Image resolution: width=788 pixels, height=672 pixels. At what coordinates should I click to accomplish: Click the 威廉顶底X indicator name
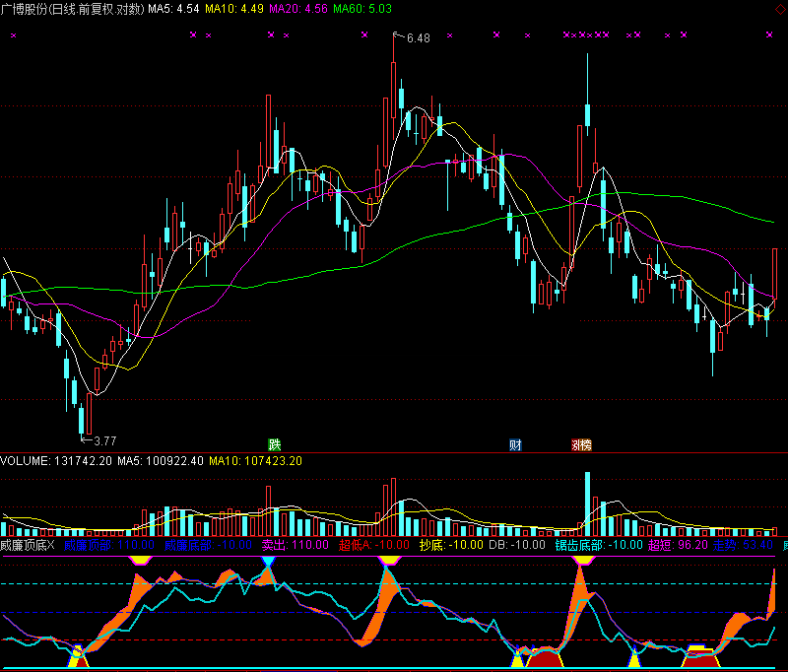pos(28,545)
